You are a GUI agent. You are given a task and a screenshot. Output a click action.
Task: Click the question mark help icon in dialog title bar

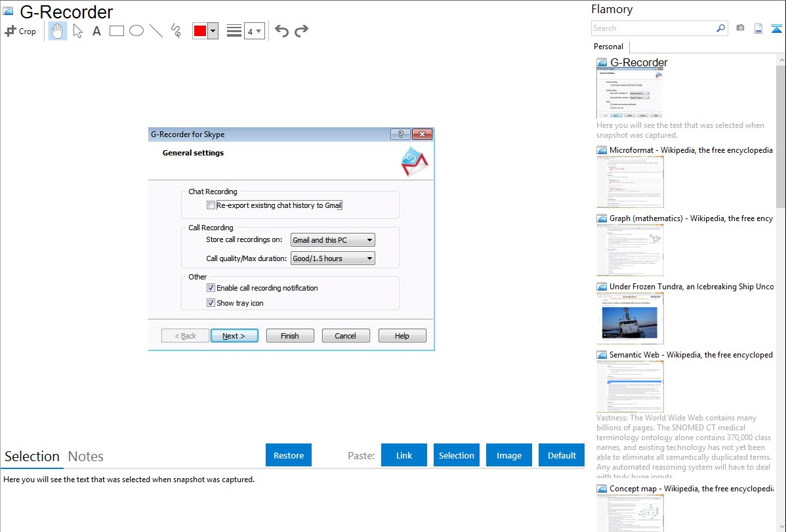tap(400, 134)
